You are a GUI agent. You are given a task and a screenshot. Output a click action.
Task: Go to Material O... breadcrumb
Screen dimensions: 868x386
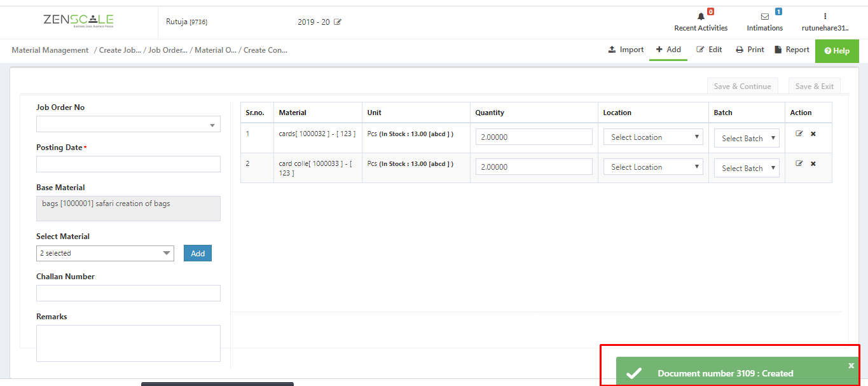click(x=216, y=50)
